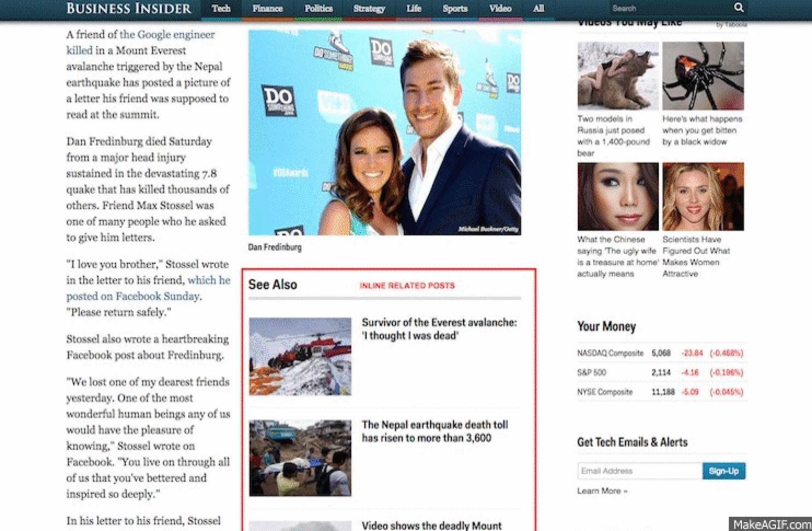Click the Sign-Up button

tap(723, 471)
